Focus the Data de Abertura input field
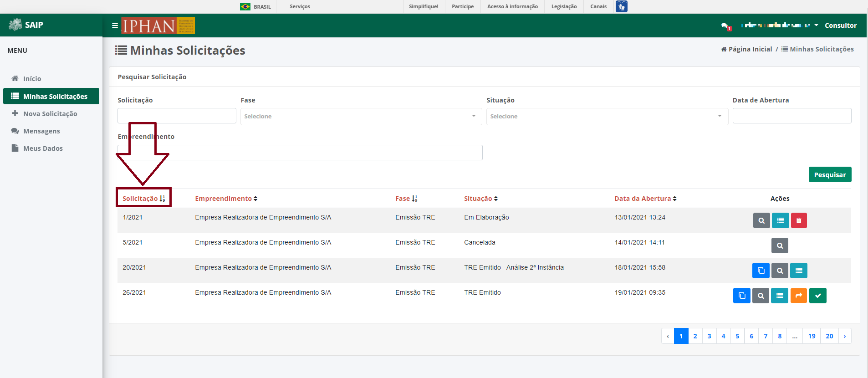Screen dimensions: 868x378 point(792,116)
